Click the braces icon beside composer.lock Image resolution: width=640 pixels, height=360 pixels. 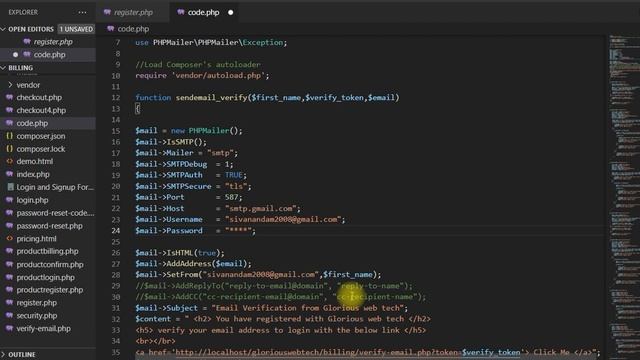coord(9,149)
